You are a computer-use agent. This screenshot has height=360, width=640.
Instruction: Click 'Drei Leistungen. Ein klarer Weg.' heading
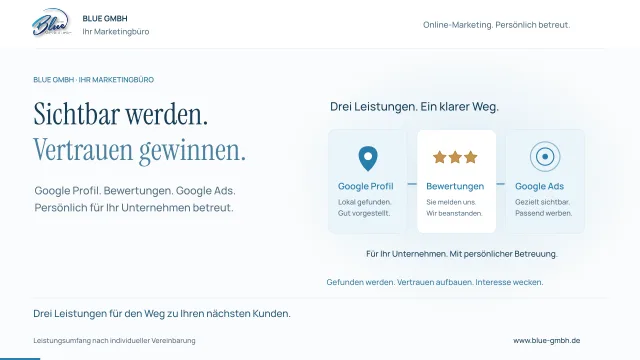click(x=414, y=107)
